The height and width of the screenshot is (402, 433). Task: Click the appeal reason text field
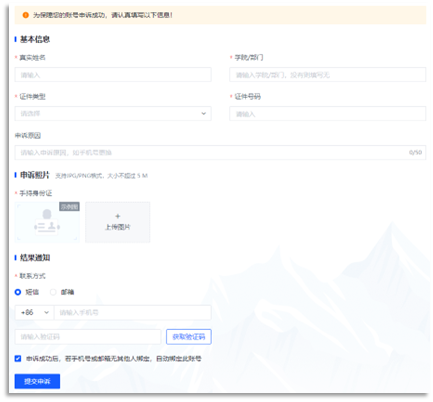(220, 152)
